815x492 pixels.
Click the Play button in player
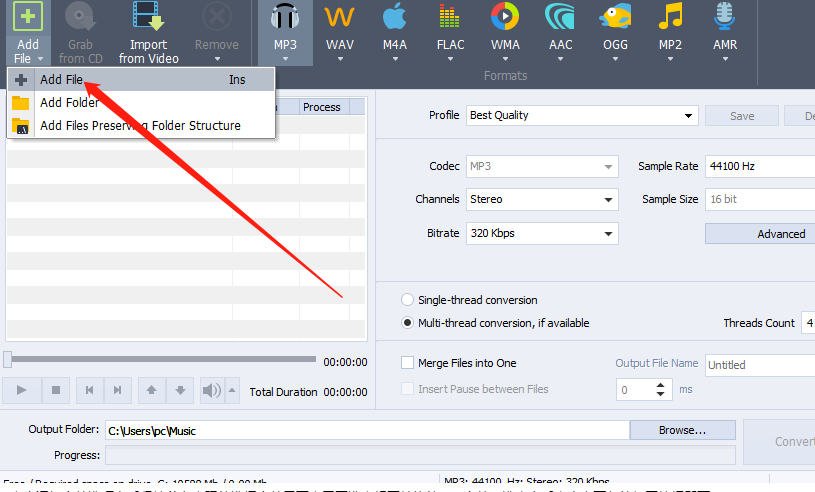(x=21, y=390)
